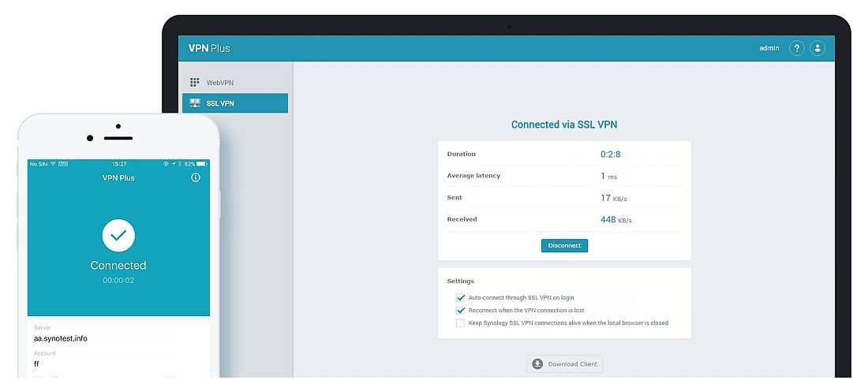Image resolution: width=868 pixels, height=380 pixels.
Task: Select WebVPN in the sidebar
Action: (234, 83)
